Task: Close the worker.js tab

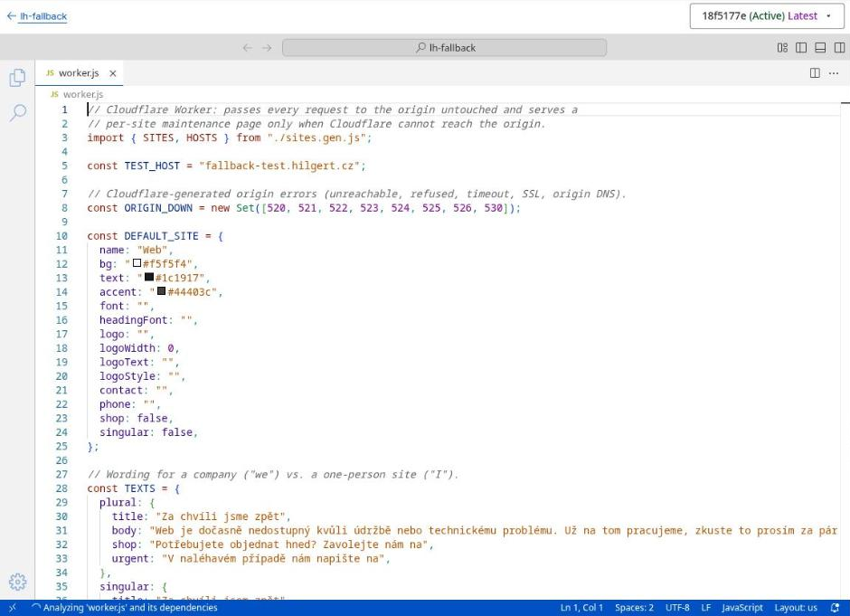Action: [x=113, y=73]
